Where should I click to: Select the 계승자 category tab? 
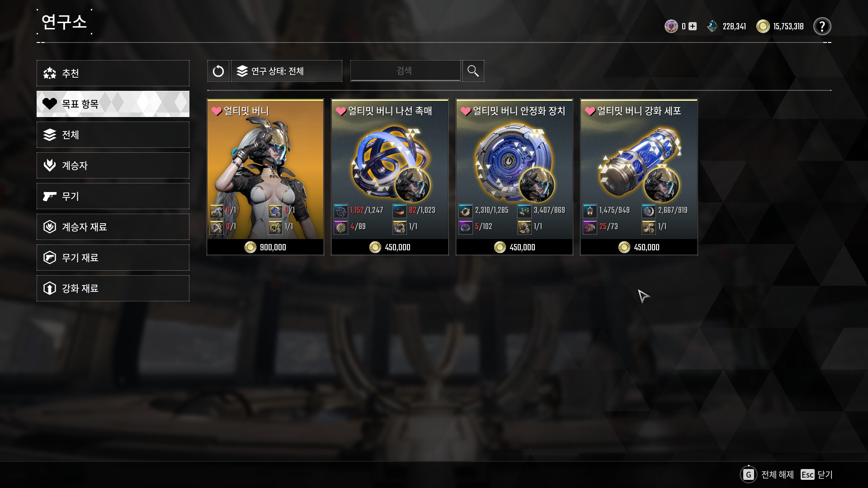[113, 165]
